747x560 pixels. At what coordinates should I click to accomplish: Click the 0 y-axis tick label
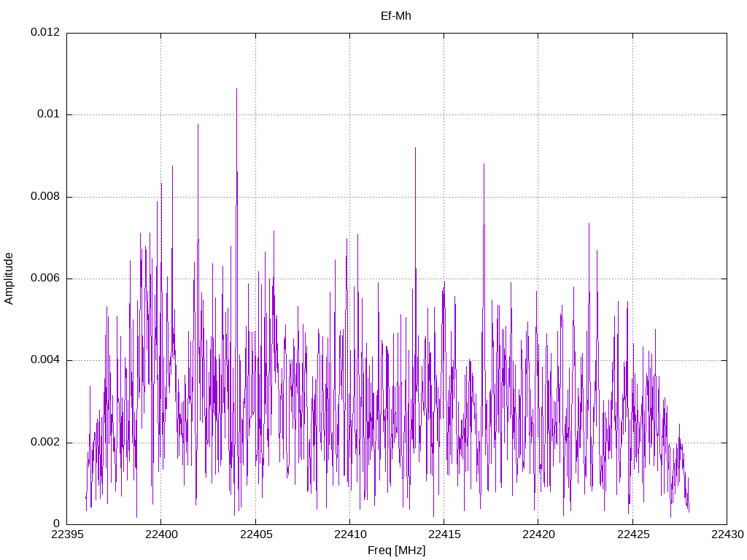coord(57,524)
